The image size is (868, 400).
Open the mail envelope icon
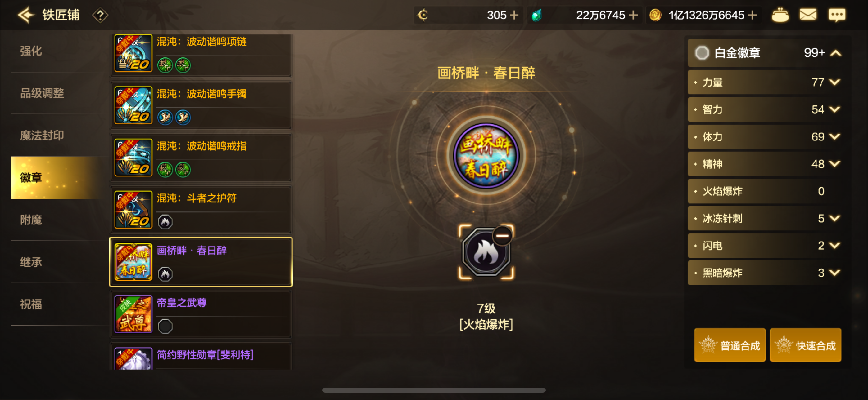click(x=808, y=15)
